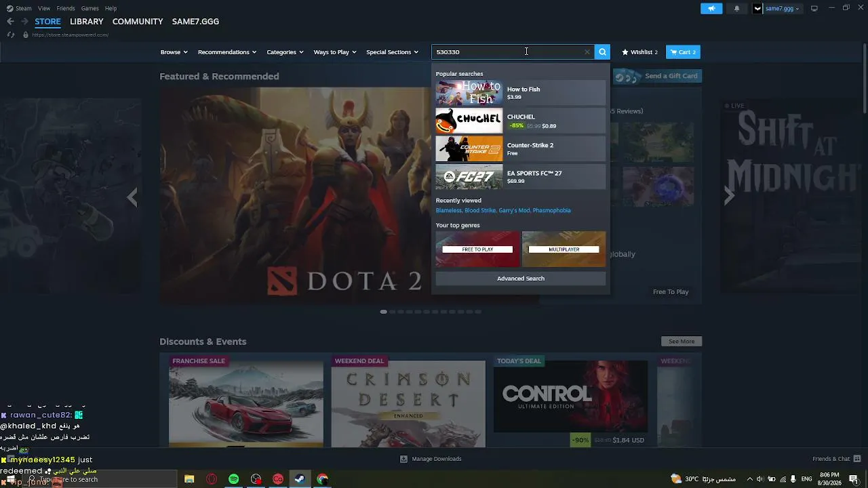Reload the store page
This screenshot has height=488, width=868.
pyautogui.click(x=10, y=35)
